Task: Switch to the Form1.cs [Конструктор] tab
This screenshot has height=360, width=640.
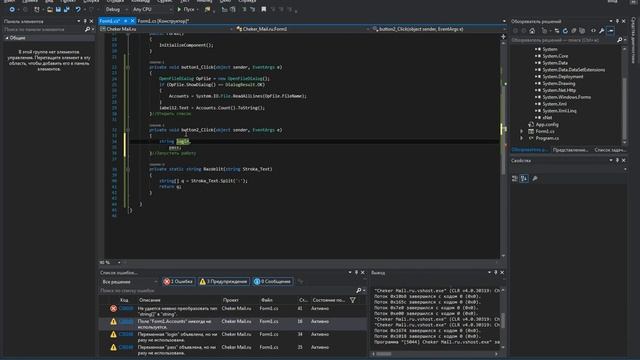Action: pos(163,21)
